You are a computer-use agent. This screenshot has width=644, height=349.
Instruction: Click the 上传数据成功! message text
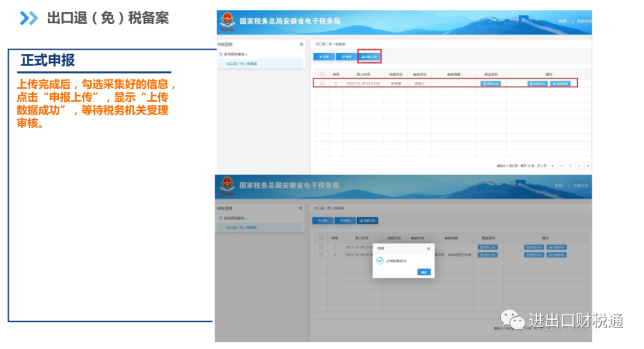397,261
